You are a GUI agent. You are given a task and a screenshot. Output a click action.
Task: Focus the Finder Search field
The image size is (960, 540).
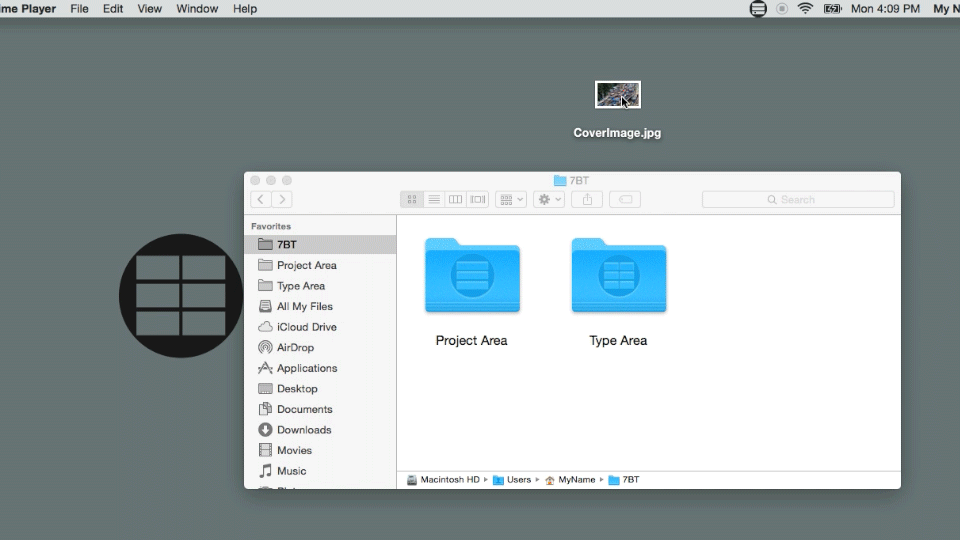click(798, 200)
